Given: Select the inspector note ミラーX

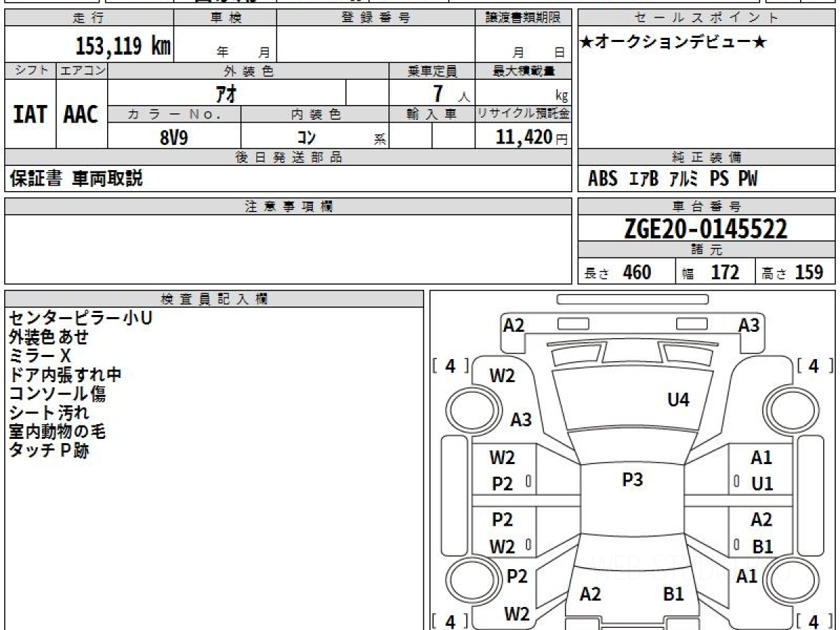Looking at the screenshot, I should pyautogui.click(x=39, y=356).
